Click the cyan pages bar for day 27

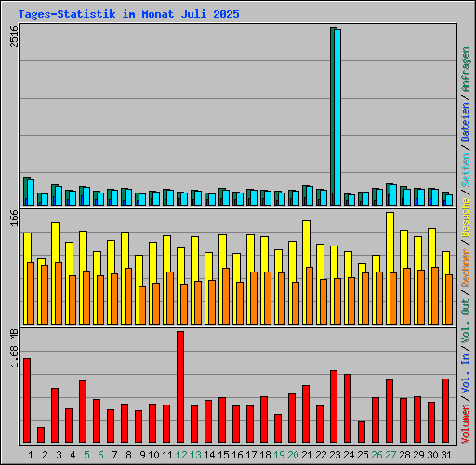tap(393, 195)
